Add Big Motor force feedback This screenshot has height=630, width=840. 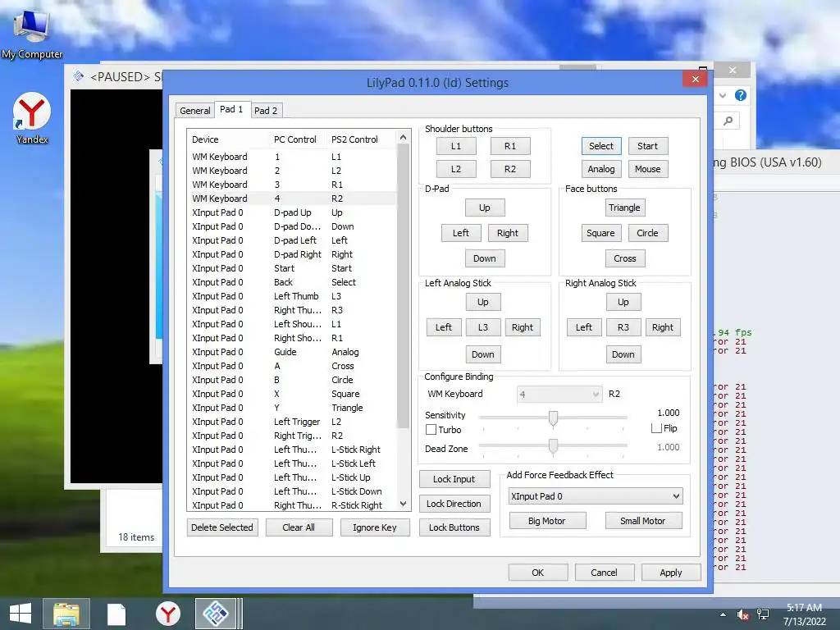[x=547, y=521]
